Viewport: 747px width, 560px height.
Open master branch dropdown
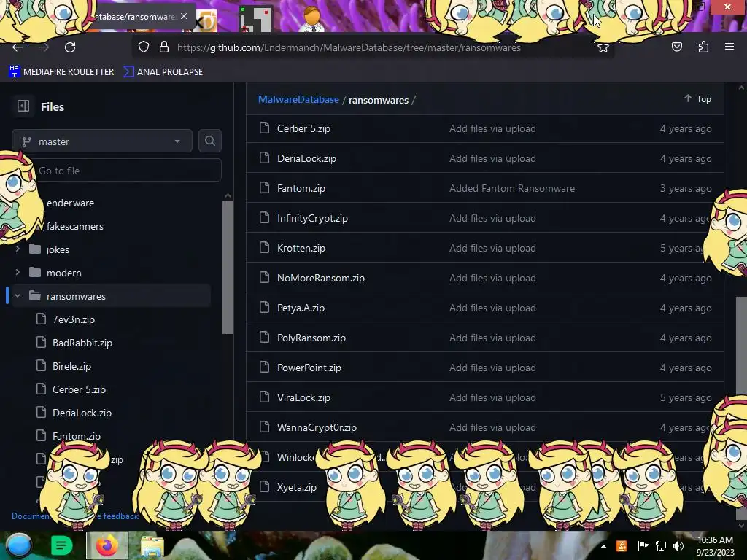(102, 141)
